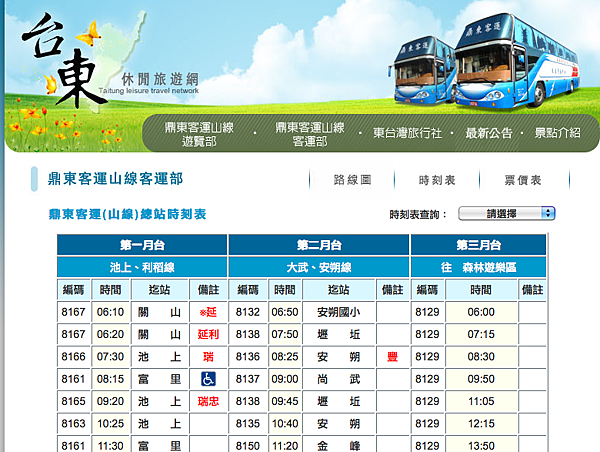The image size is (600, 452).
Task: Switch to 路線圖 tab
Action: [x=352, y=180]
